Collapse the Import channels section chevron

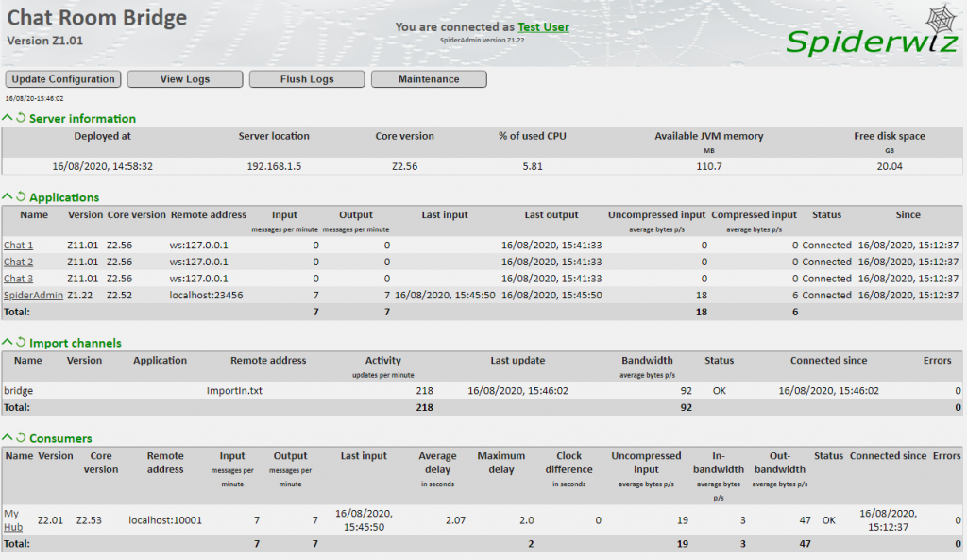click(x=8, y=342)
